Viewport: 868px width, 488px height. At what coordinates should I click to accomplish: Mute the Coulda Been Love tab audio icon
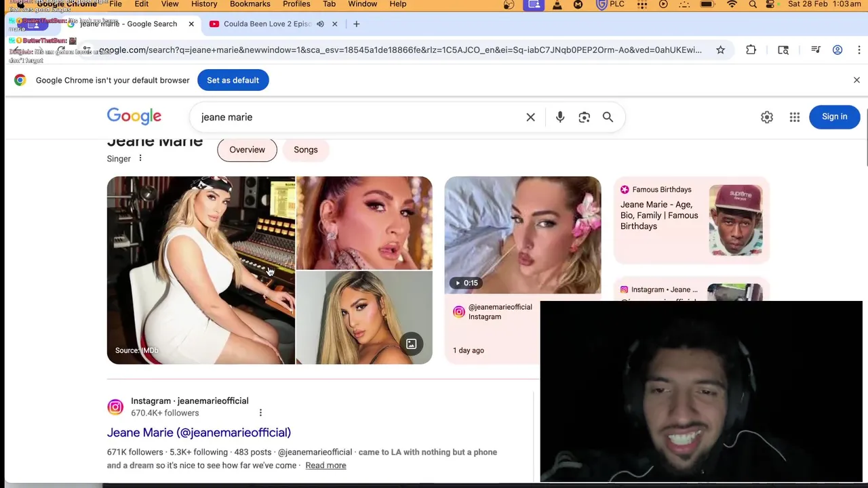coord(320,24)
